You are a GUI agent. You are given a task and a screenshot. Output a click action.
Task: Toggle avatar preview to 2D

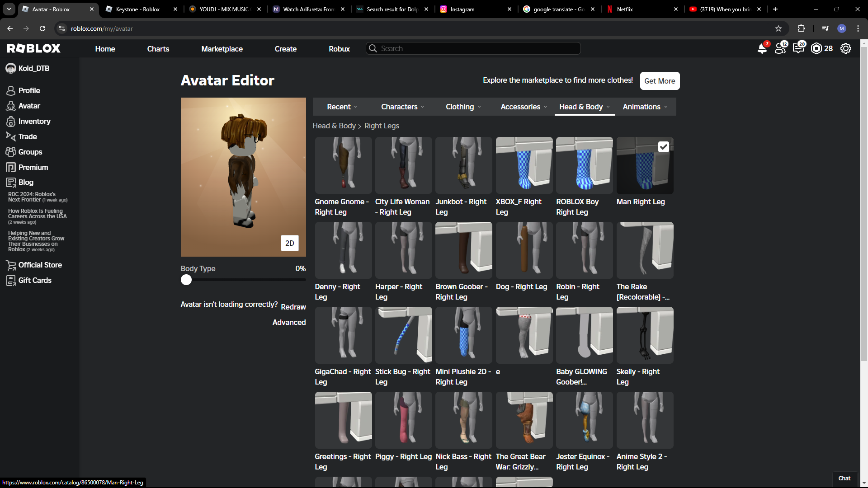point(289,243)
